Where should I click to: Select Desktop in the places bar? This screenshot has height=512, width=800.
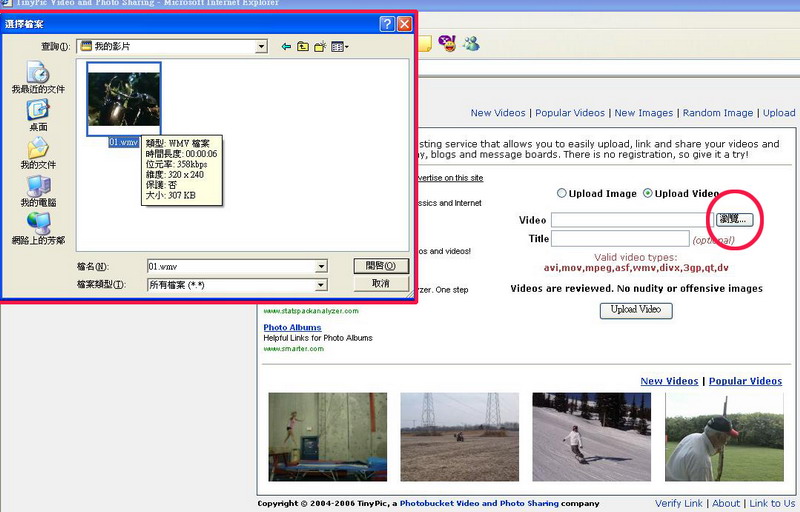click(38, 116)
